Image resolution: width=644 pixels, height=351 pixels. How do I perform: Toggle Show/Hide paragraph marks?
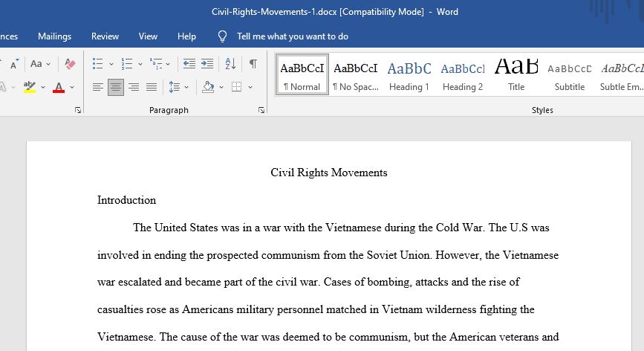(253, 64)
